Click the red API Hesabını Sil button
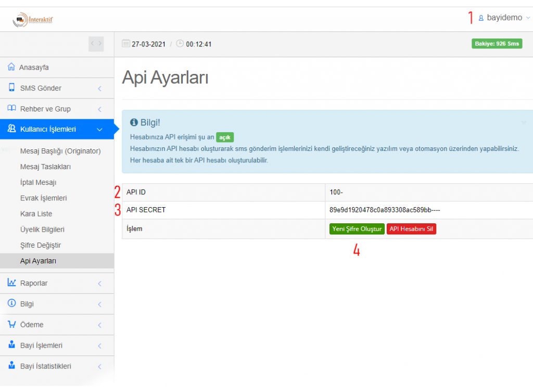 (411, 229)
